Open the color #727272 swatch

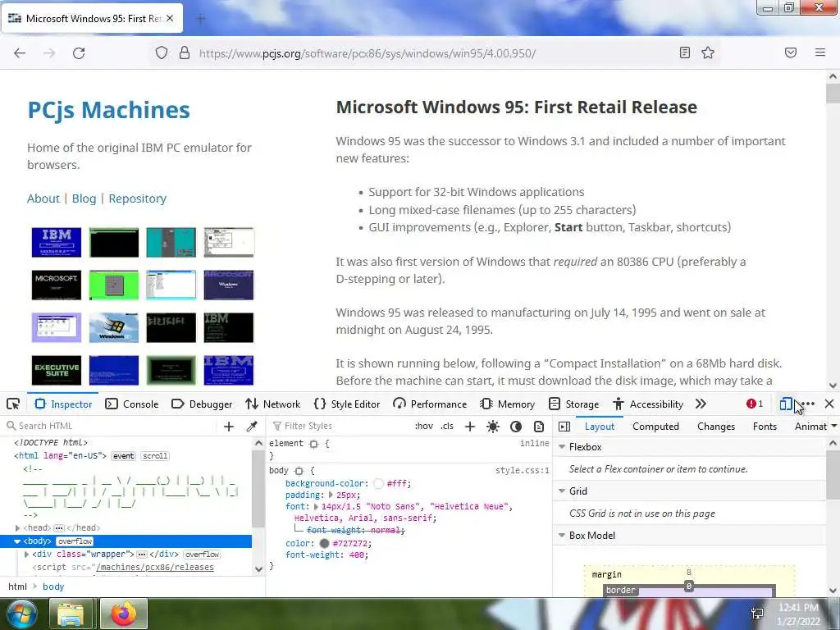point(325,543)
